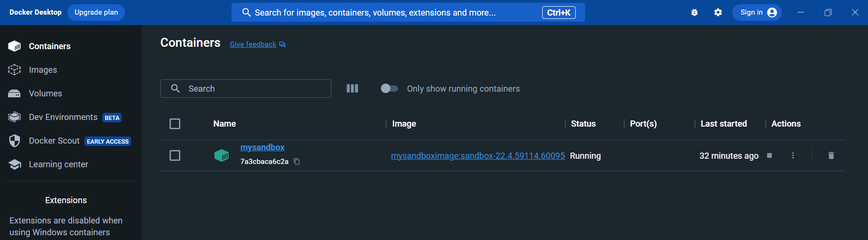
Task: Open the Give feedback link
Action: click(x=257, y=44)
